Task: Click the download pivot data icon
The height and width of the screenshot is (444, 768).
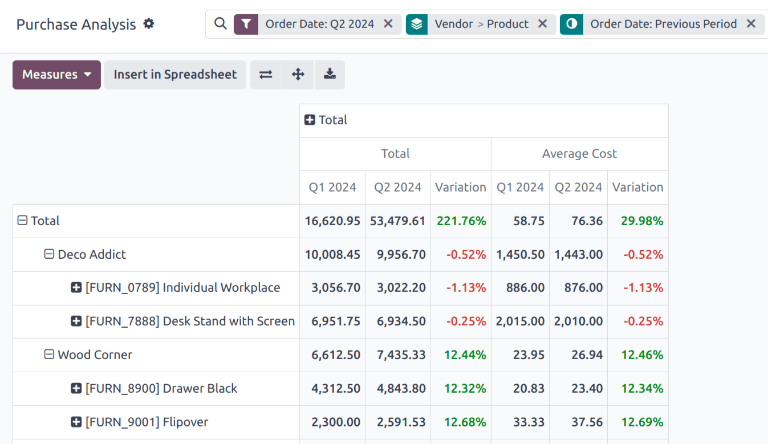Action: click(x=330, y=74)
